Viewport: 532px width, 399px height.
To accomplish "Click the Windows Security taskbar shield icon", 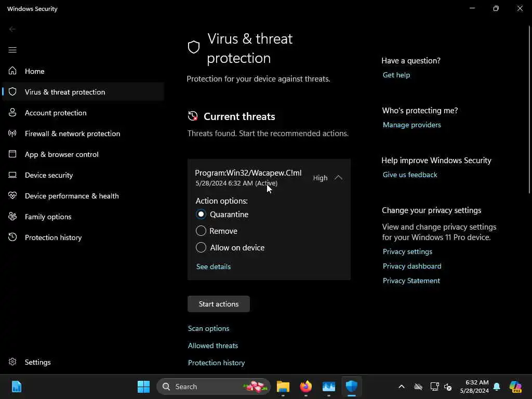I will point(352,387).
